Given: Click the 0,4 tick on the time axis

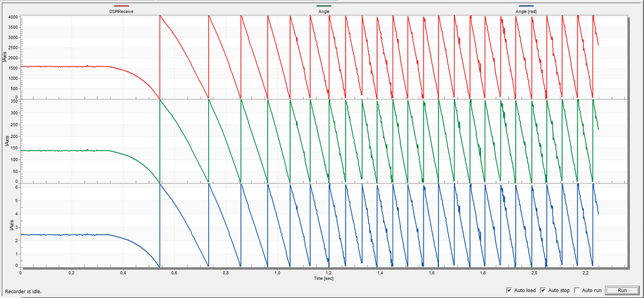Looking at the screenshot, I should click(x=122, y=273).
